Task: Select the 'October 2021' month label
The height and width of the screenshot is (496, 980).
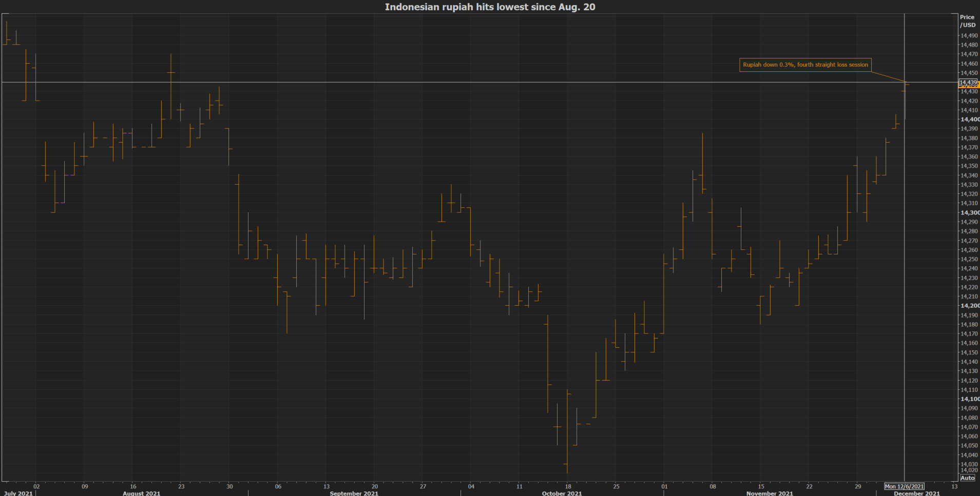Action: 562,493
